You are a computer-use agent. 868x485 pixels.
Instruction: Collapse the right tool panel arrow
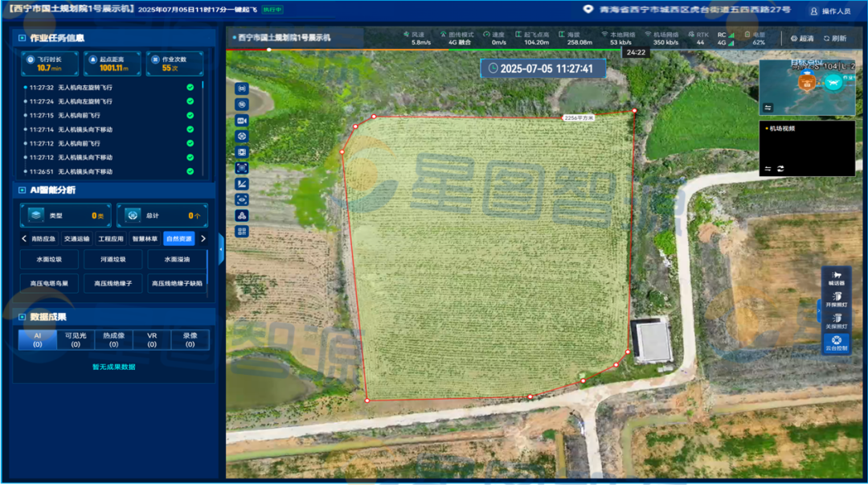click(819, 311)
